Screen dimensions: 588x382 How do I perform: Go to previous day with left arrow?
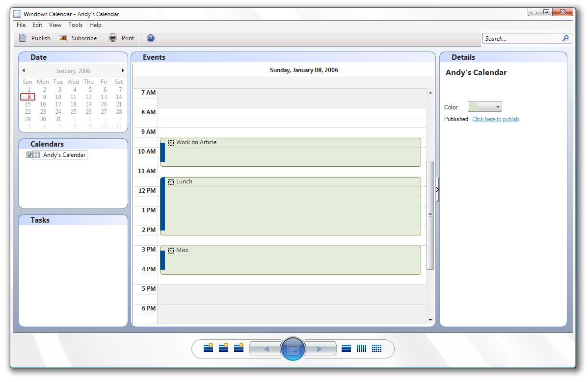[x=266, y=349]
